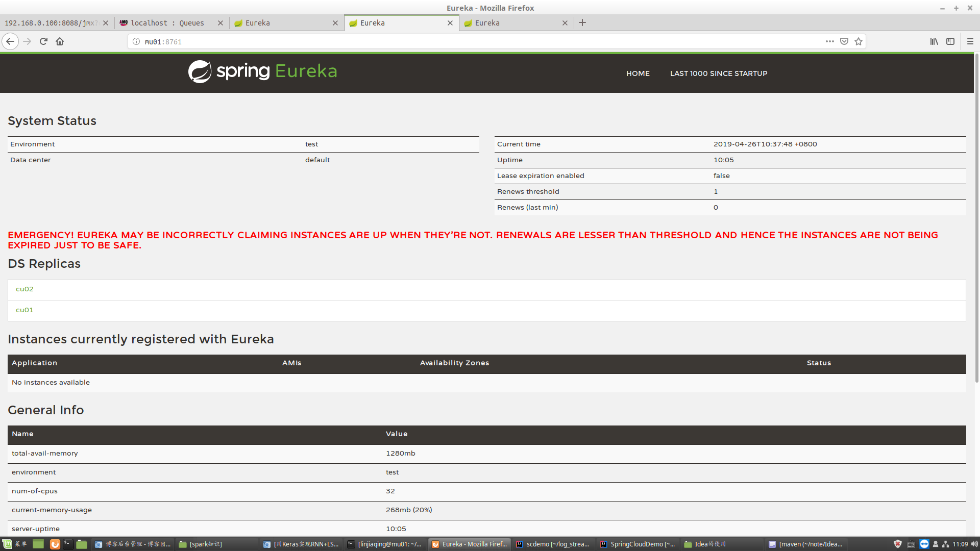Open the Firefox Library menu
Screen dimensions: 980x551
(934, 41)
